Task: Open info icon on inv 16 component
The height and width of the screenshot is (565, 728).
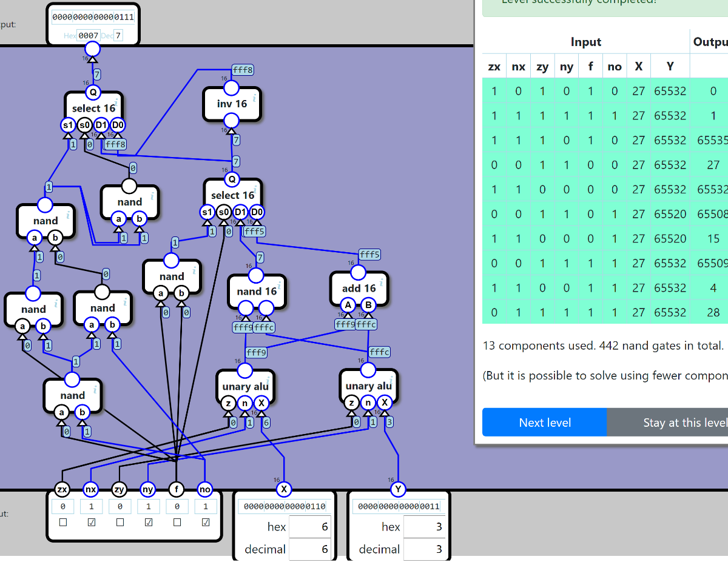Action: (x=255, y=98)
